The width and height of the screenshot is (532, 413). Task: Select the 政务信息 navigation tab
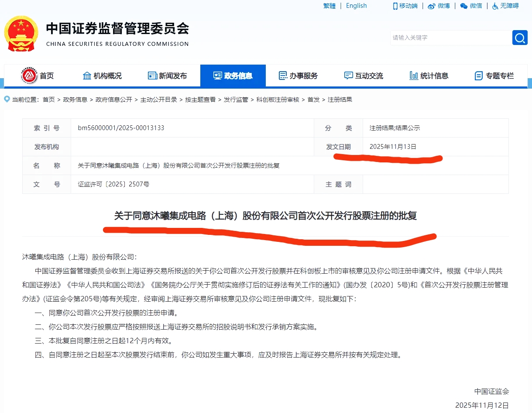pyautogui.click(x=233, y=76)
